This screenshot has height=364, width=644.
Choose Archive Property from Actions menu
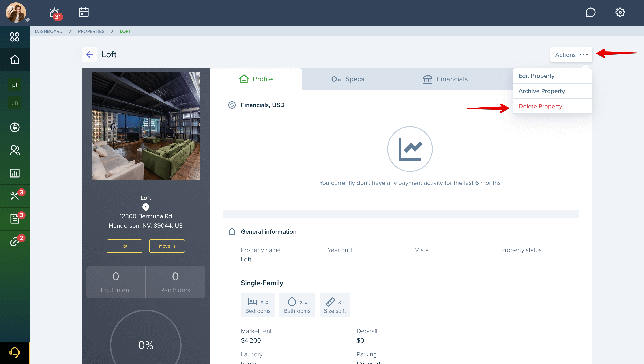pyautogui.click(x=552, y=91)
